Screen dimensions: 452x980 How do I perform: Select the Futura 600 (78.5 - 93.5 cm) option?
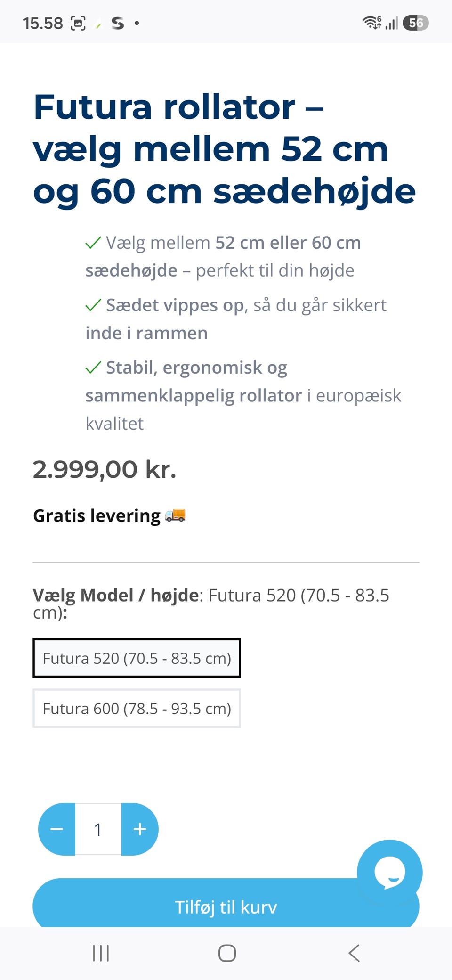tap(137, 708)
